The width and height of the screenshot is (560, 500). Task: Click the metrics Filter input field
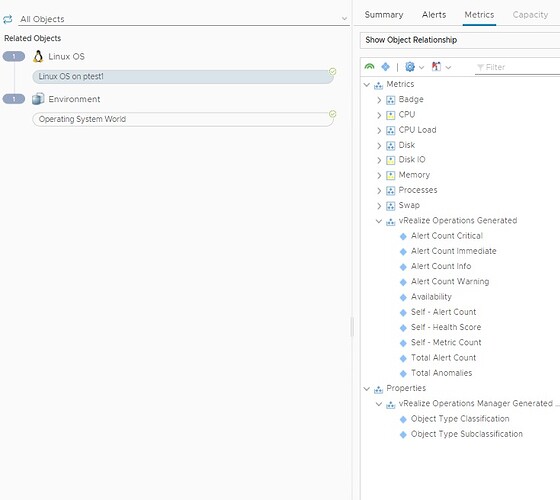pyautogui.click(x=517, y=67)
